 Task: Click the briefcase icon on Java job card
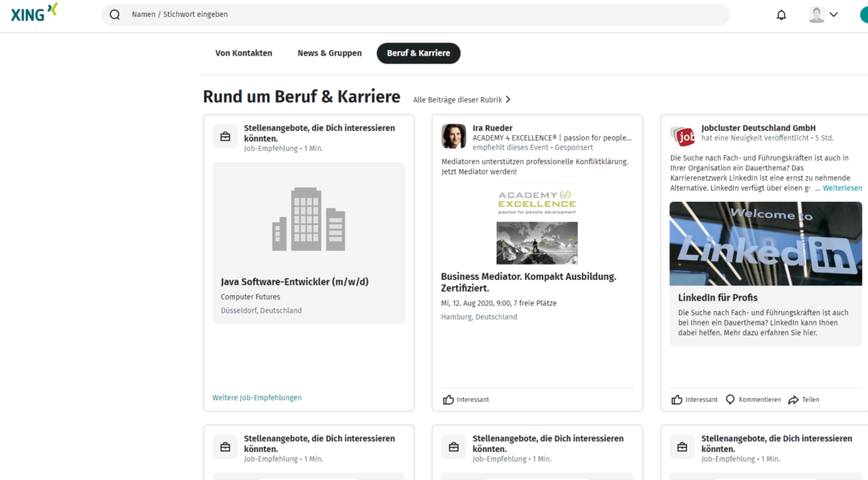tap(225, 136)
